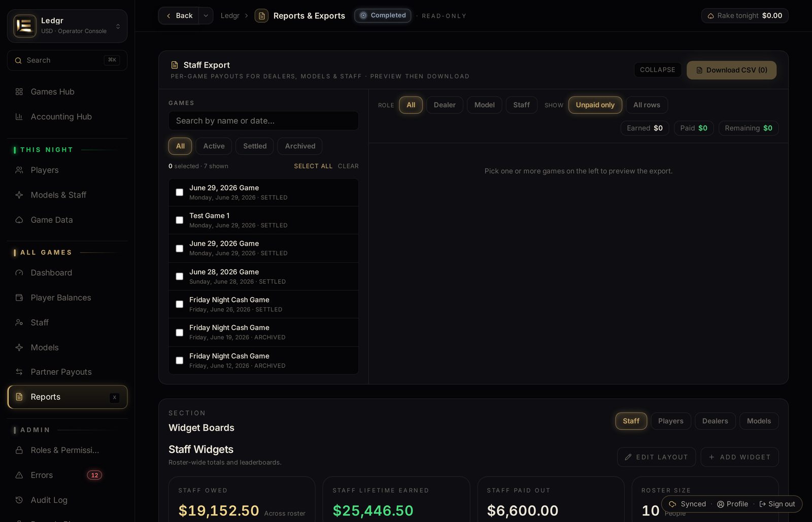Image resolution: width=812 pixels, height=522 pixels.
Task: Collapse the Staff Export panel
Action: pos(657,70)
